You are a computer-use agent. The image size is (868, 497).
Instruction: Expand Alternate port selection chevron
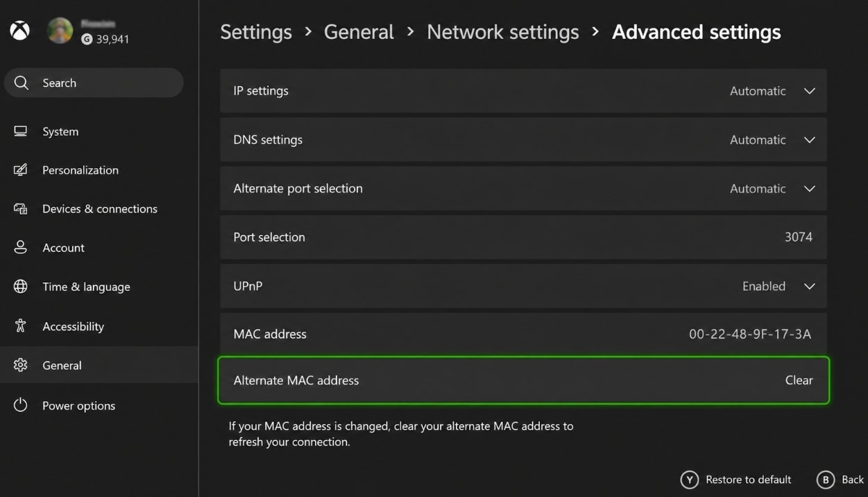click(x=809, y=189)
